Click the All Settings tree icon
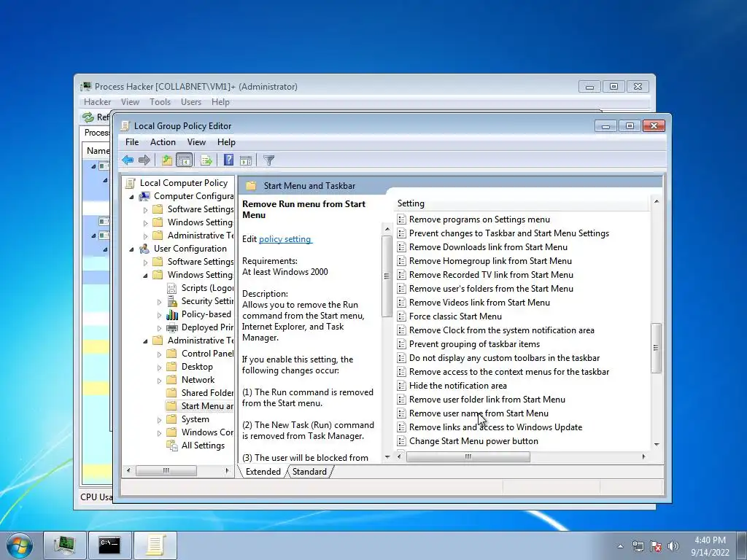The width and height of the screenshot is (747, 560). 172,446
